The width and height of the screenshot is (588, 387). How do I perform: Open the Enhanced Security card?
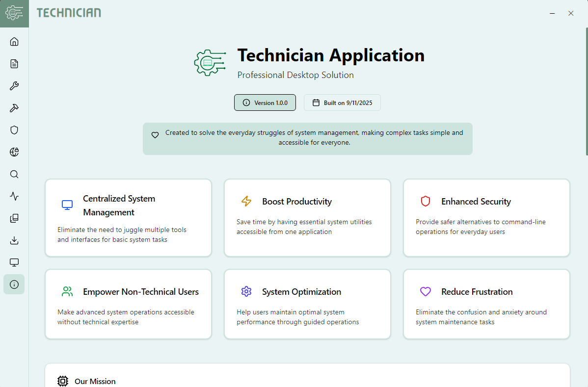486,217
